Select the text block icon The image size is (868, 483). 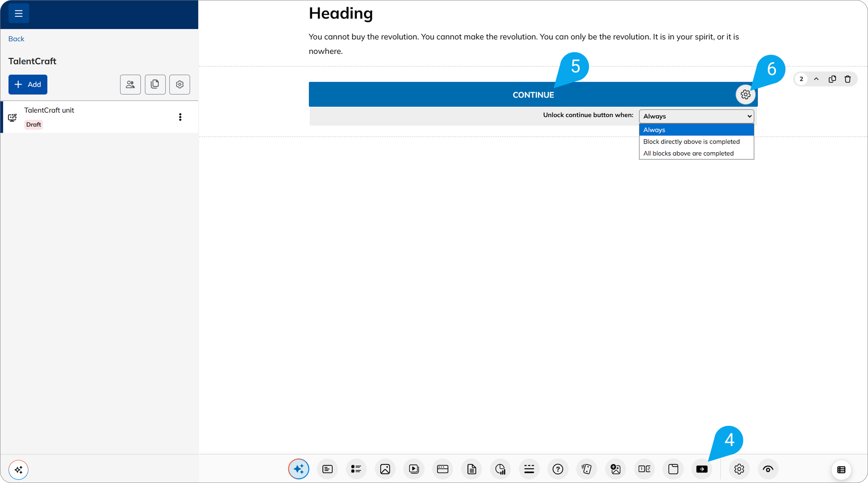coord(327,469)
